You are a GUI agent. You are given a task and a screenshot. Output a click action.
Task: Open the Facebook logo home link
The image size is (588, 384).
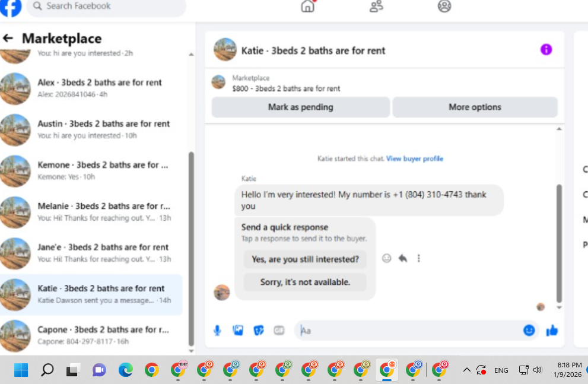[x=11, y=7]
